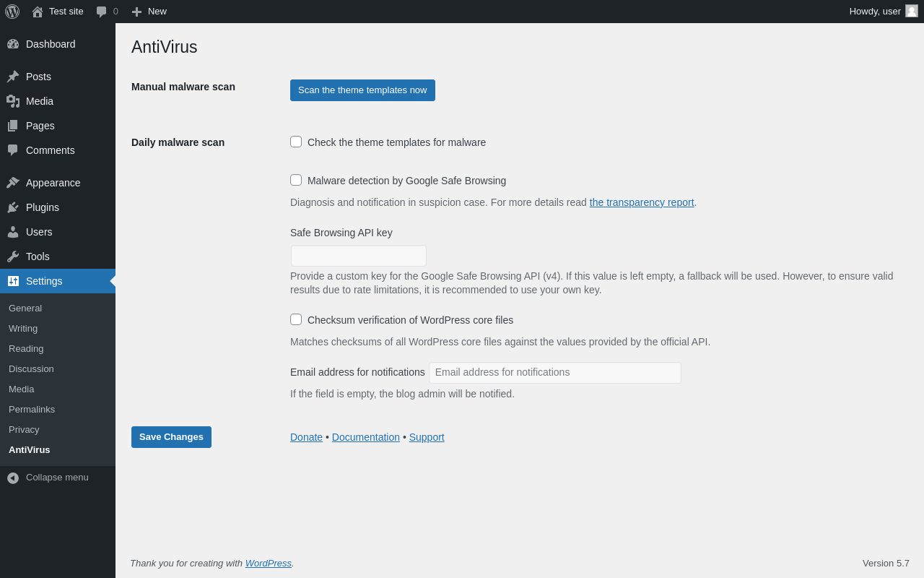Click the Version 5.7 footer text
This screenshot has height=578, width=924.
[886, 563]
